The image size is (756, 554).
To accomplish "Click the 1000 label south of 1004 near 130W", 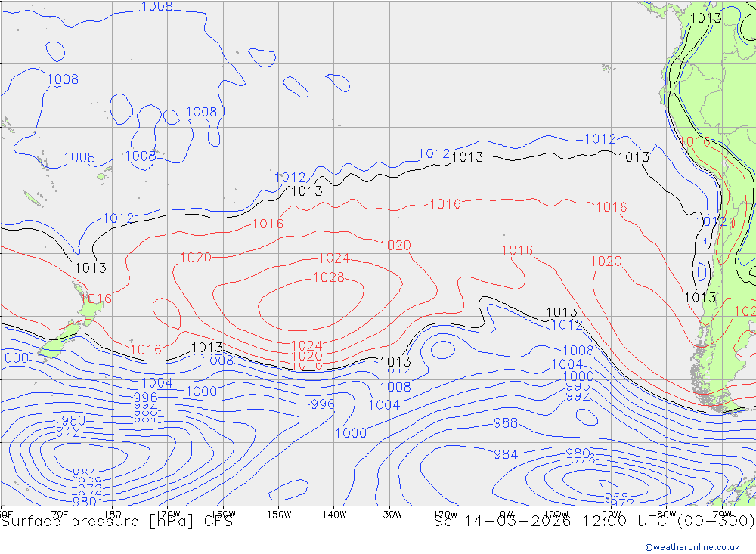I will point(351,433).
